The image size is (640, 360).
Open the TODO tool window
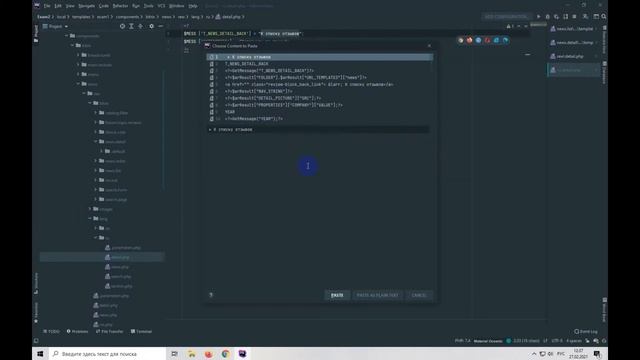tap(51, 331)
